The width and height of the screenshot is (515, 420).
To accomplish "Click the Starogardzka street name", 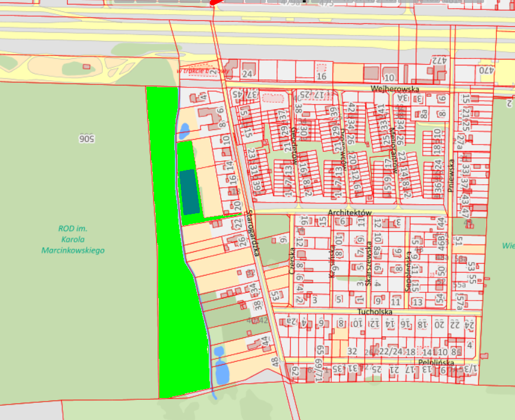I will [x=254, y=233].
